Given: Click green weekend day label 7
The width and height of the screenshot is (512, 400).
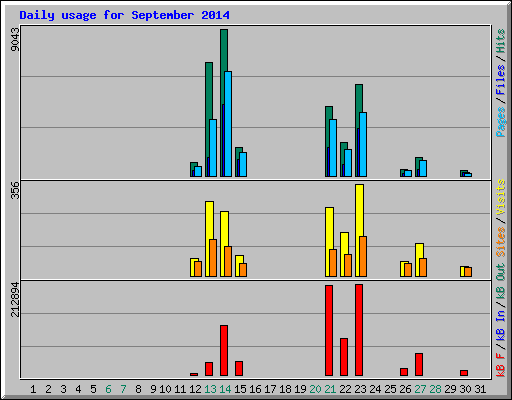Looking at the screenshot, I should tap(123, 389).
